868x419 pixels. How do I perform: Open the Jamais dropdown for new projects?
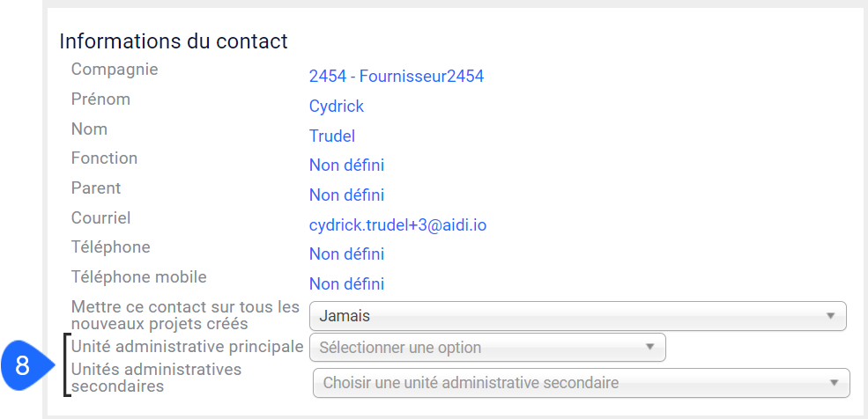[x=578, y=316]
